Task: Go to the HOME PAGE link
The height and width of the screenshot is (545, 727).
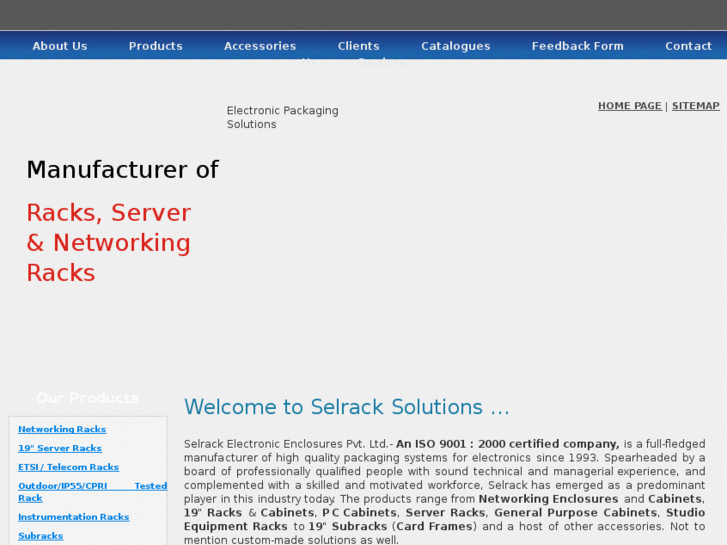Action: pos(630,106)
